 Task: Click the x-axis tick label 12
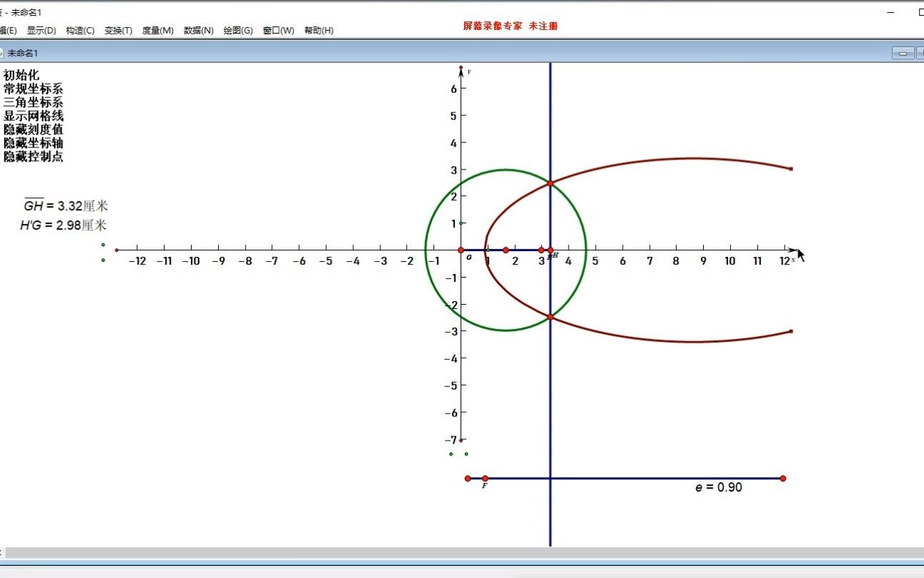[x=785, y=261]
